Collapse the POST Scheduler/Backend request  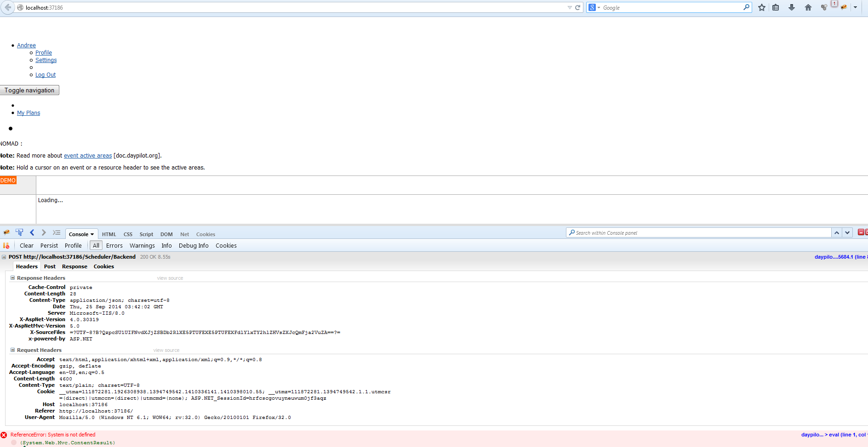tap(4, 257)
